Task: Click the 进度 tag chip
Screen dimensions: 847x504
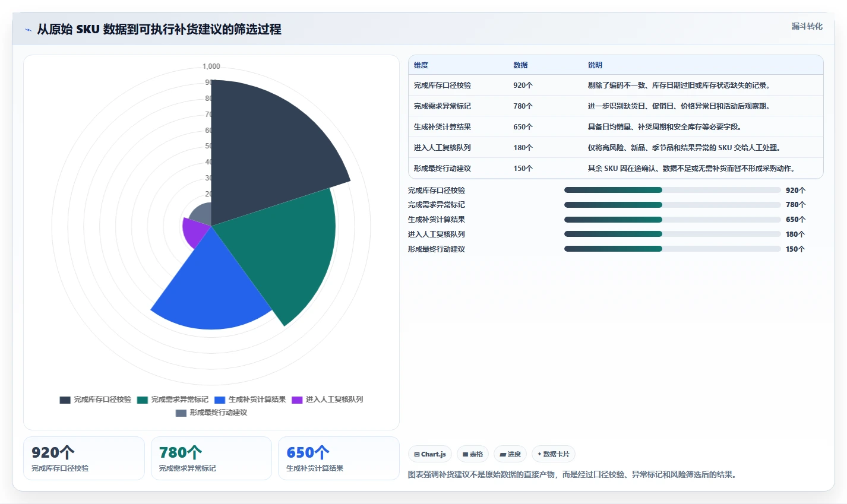Action: [x=510, y=454]
